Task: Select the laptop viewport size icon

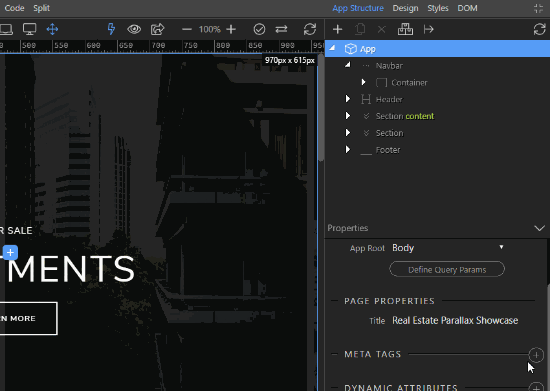Action: tap(6, 29)
